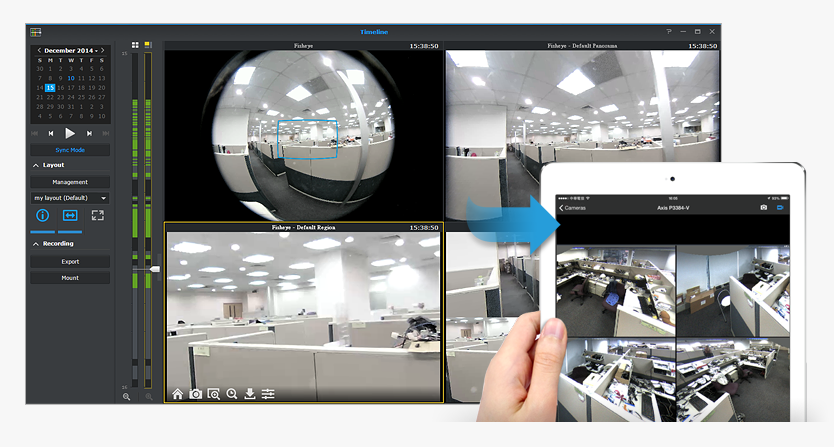Image resolution: width=834 pixels, height=447 pixels.
Task: Collapse the Layout section
Action: tap(36, 165)
